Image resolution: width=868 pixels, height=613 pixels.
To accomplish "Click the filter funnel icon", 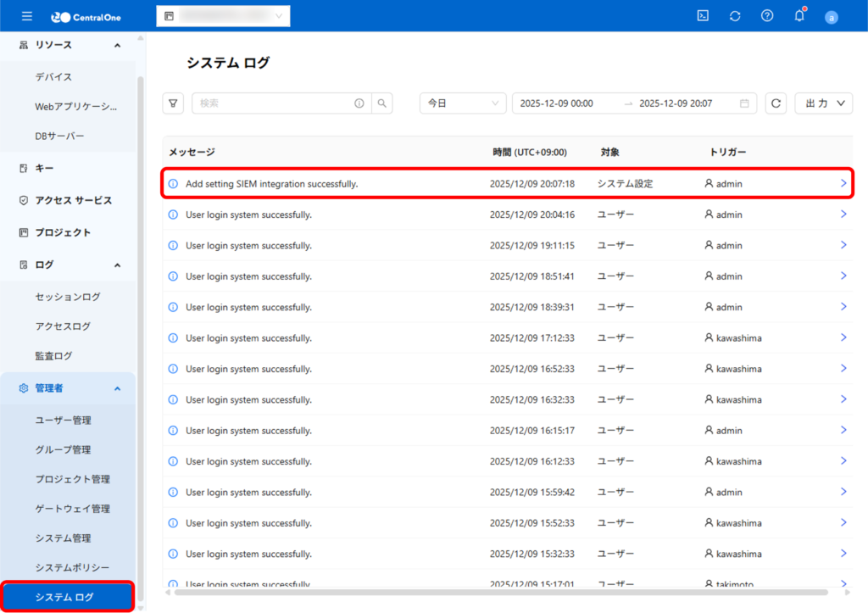I will (173, 103).
